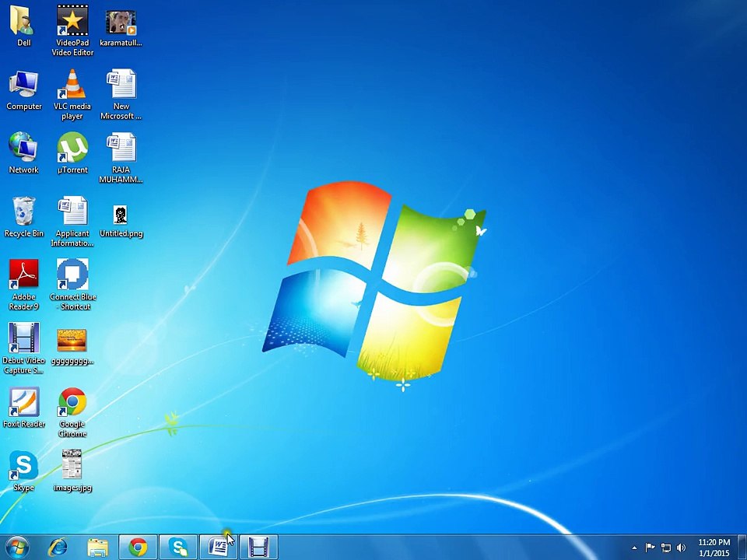This screenshot has height=560, width=747.
Task: Open the volume speaker control
Action: point(682,548)
